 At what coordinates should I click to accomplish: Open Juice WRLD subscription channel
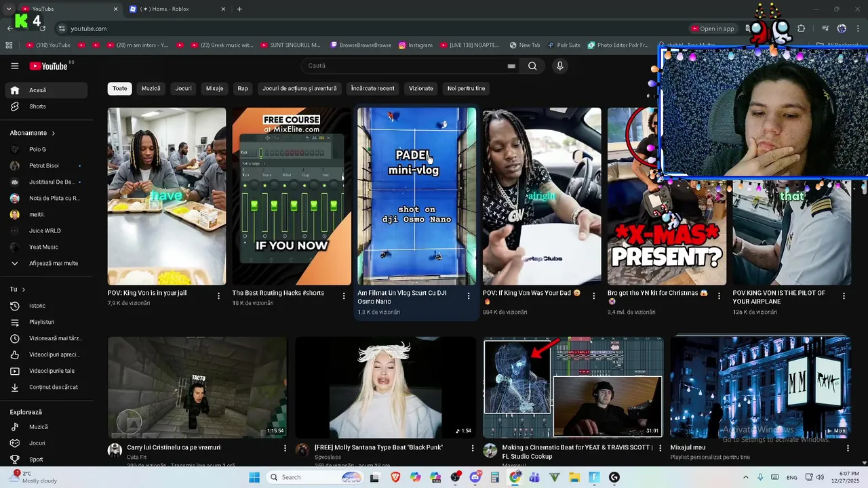click(x=46, y=230)
